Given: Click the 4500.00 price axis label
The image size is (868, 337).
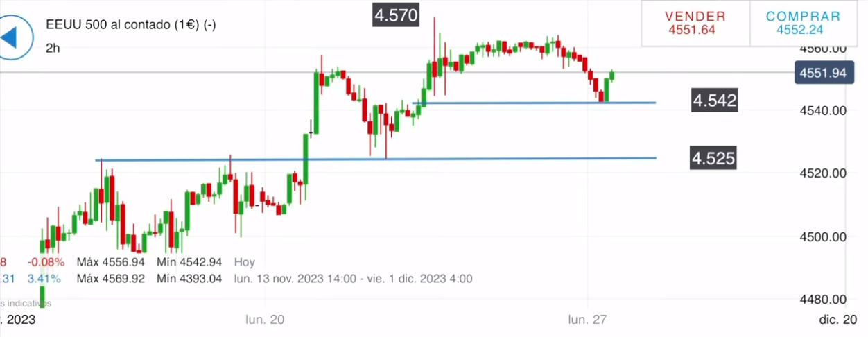Looking at the screenshot, I should tap(824, 237).
